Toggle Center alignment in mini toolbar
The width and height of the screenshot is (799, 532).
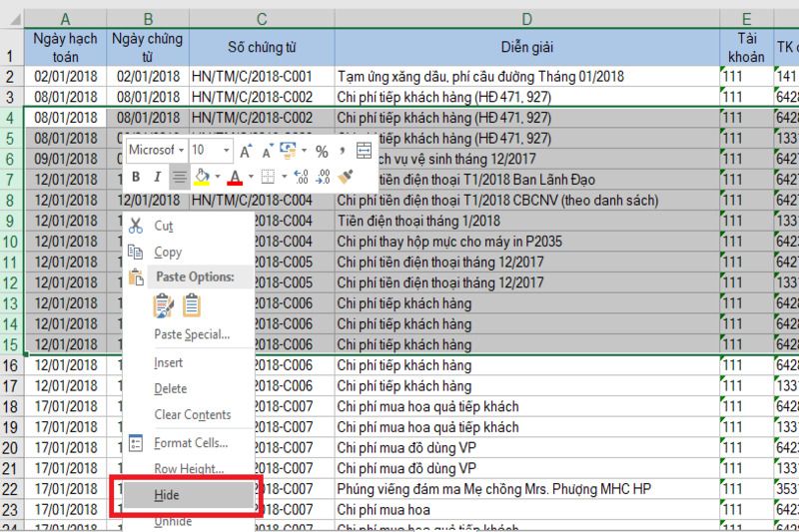[179, 178]
